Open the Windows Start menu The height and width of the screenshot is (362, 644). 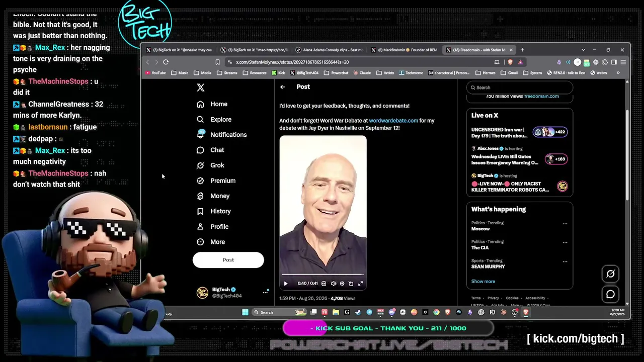point(245,312)
